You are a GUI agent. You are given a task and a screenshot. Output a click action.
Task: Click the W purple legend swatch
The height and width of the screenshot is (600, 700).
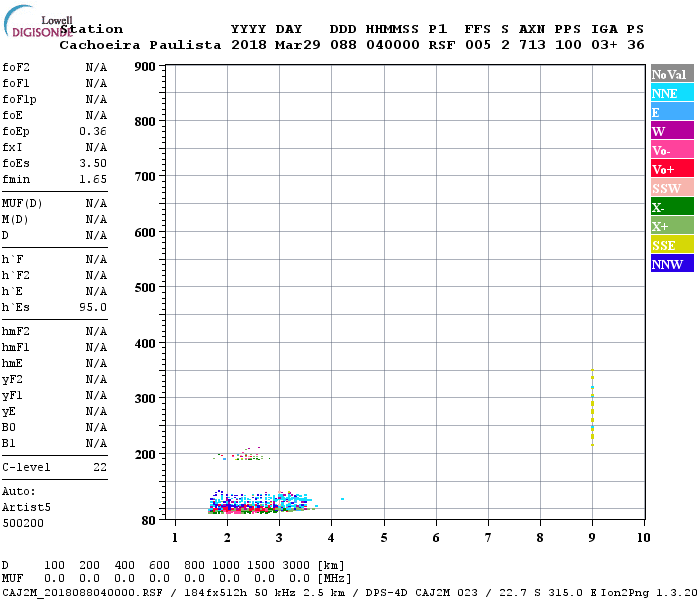coord(672,130)
